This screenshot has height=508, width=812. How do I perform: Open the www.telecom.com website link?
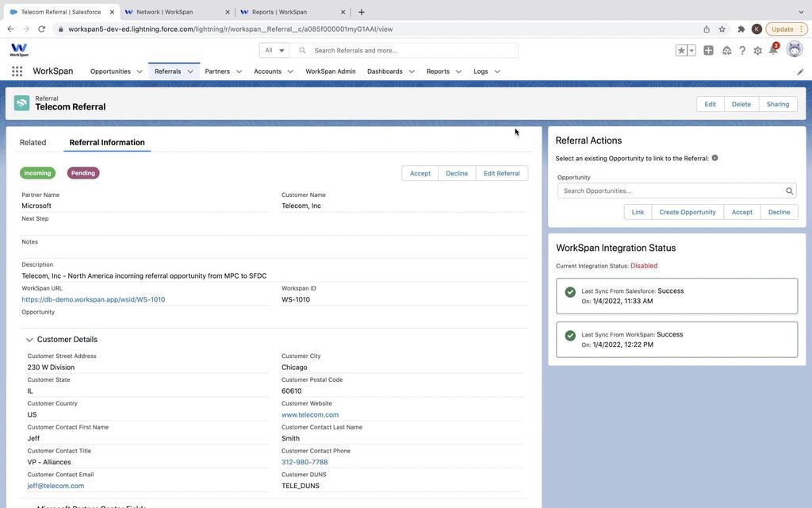pos(310,414)
